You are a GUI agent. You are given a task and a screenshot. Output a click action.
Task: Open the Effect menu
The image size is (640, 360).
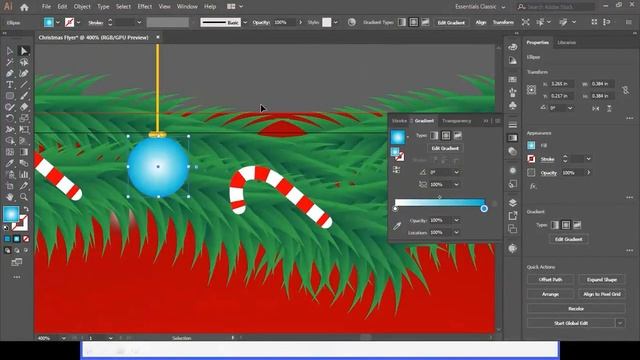[x=144, y=7]
